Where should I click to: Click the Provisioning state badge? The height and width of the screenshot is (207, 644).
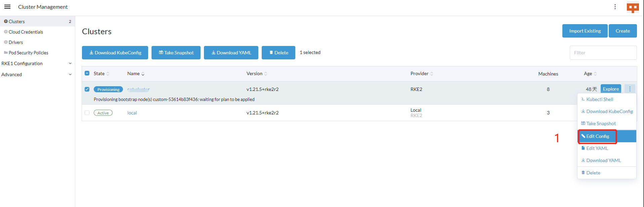tap(108, 89)
